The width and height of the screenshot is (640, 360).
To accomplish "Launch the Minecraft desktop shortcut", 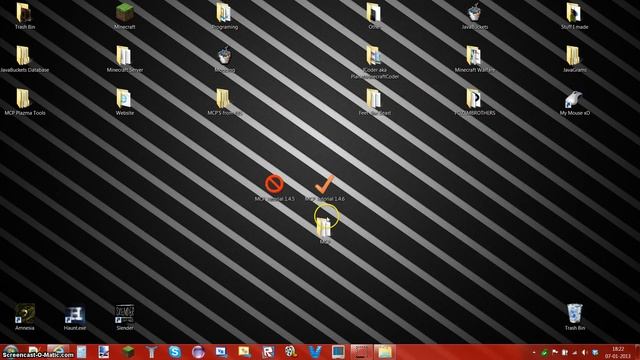I will coord(124,16).
